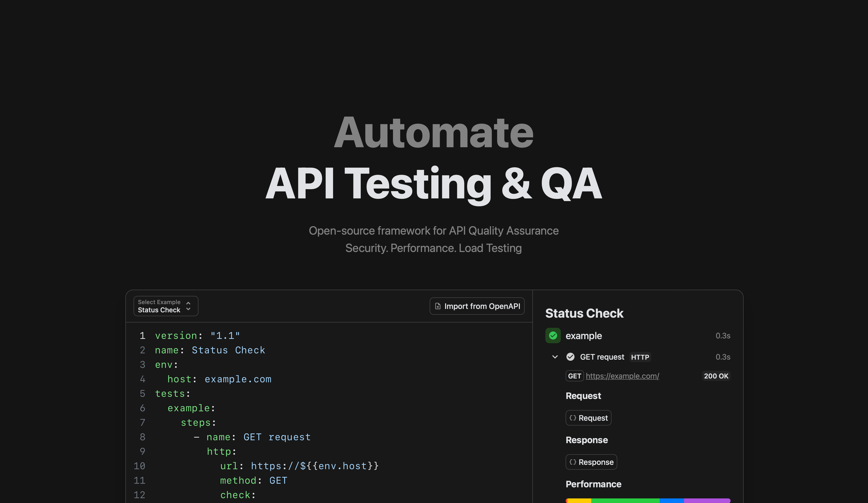Open the Select Example dropdown
The height and width of the screenshot is (503, 868).
(165, 306)
